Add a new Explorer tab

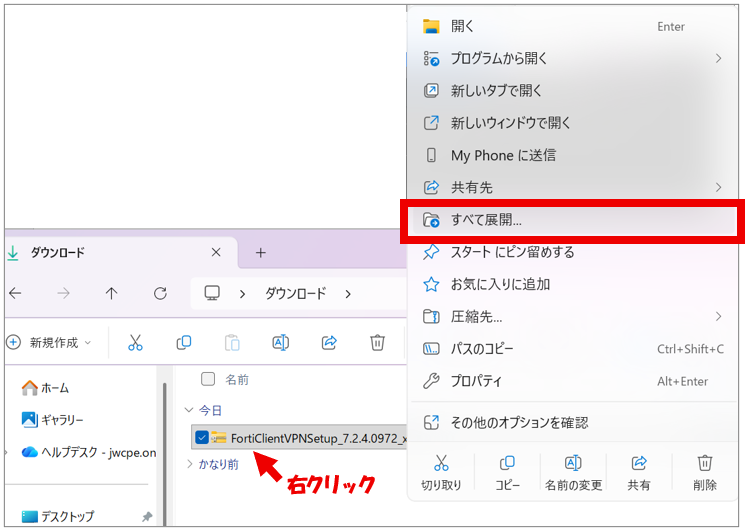261,252
